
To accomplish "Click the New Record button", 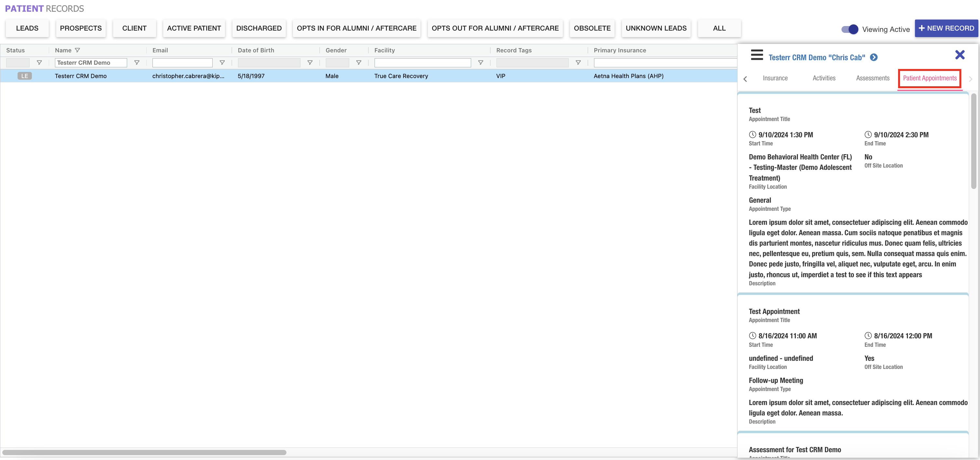I will tap(946, 28).
